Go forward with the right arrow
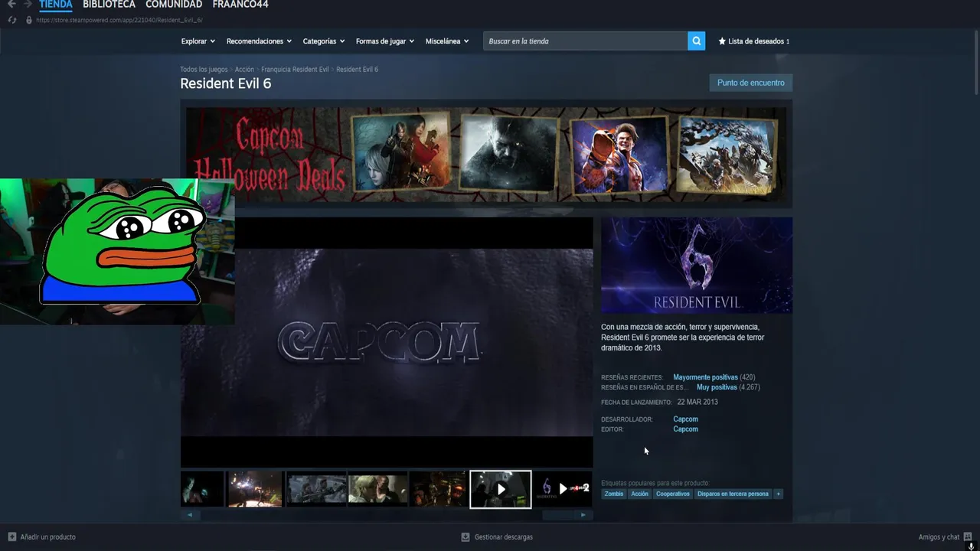Image resolution: width=980 pixels, height=551 pixels. click(28, 5)
